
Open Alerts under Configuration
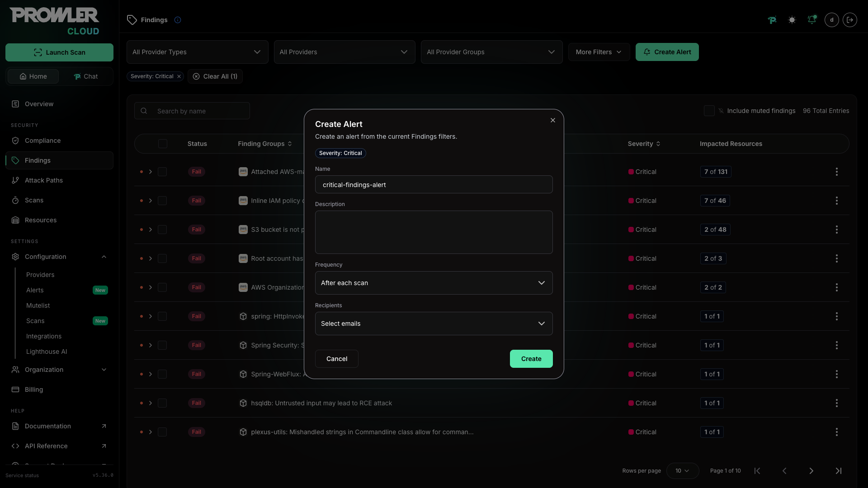(35, 290)
